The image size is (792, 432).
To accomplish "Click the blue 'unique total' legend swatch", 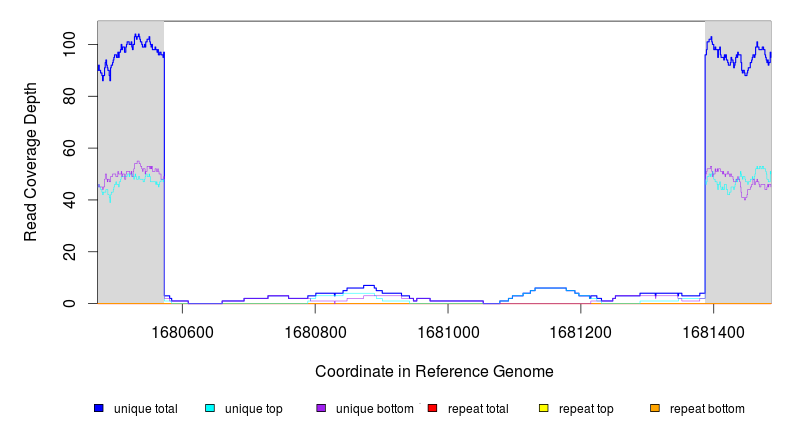I will pos(99,409).
